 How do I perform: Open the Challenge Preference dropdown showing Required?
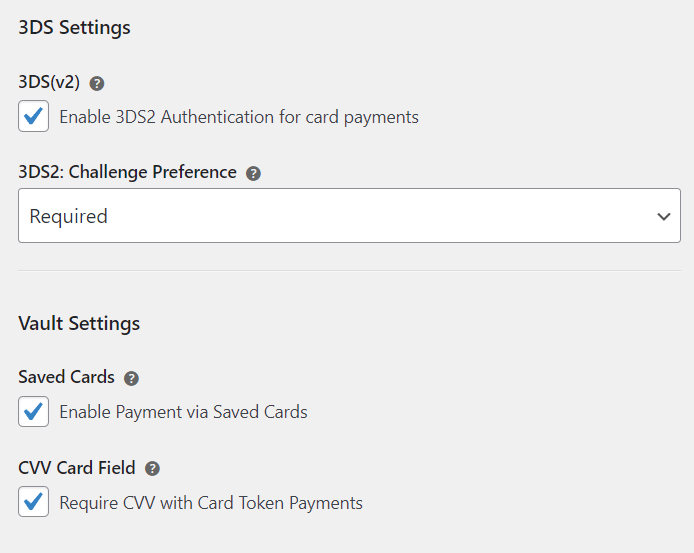349,216
